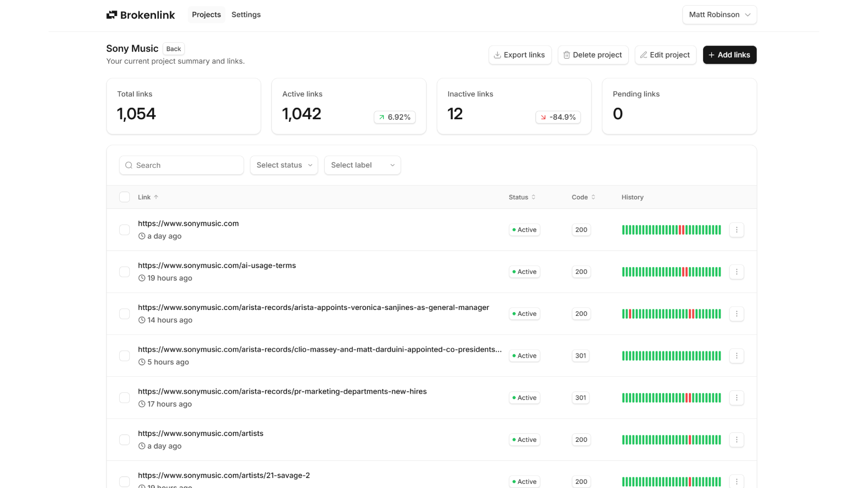Click the -84.9% change badge
868x488 pixels.
(x=558, y=117)
